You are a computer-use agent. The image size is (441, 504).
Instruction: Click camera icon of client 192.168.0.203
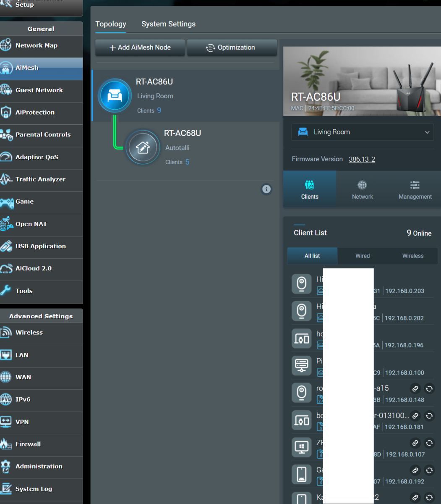(301, 284)
